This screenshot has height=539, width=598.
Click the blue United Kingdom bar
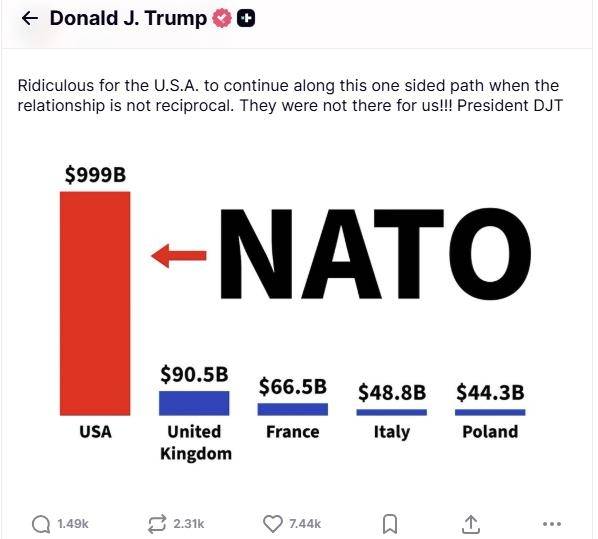coord(194,403)
